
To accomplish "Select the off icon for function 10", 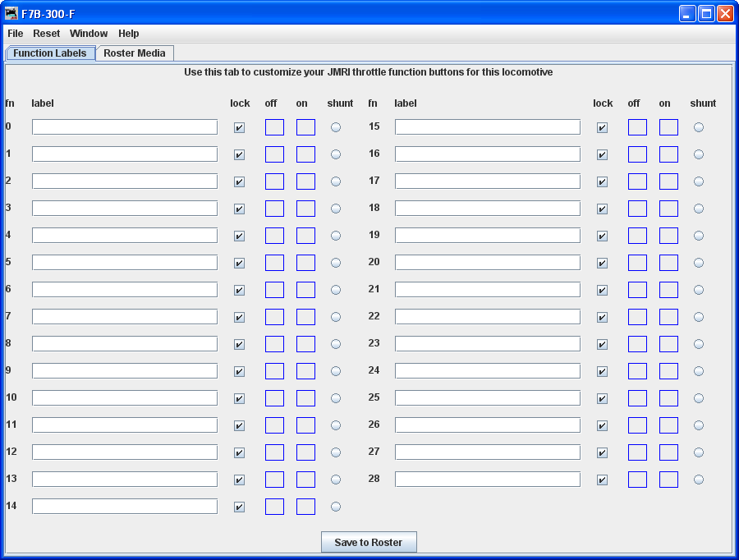I will (274, 397).
